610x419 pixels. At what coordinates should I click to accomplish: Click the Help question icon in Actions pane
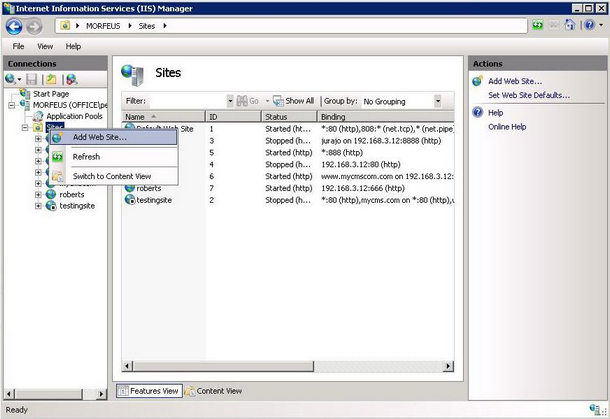click(477, 113)
